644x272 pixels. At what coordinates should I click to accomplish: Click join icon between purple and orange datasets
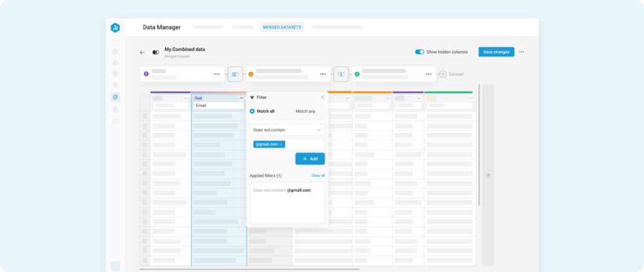(x=235, y=74)
